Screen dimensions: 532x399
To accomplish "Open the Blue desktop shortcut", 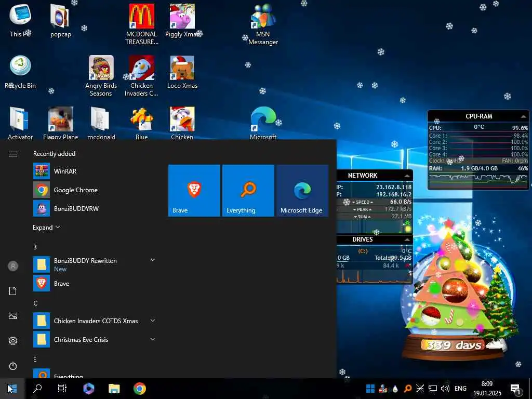I will click(141, 123).
